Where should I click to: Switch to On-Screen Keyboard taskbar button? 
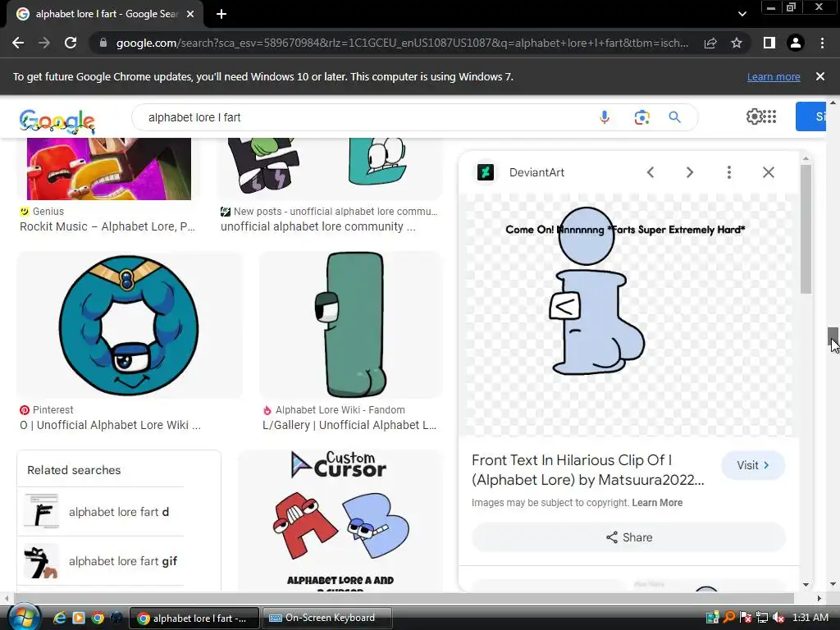(326, 618)
